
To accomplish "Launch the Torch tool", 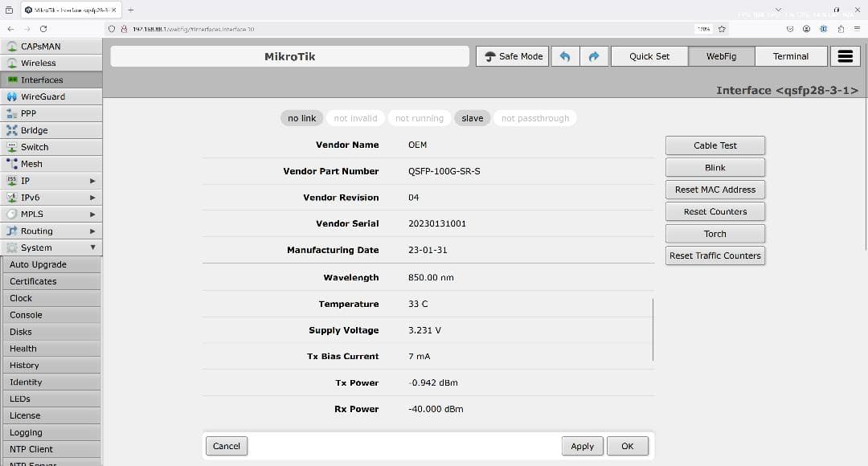I will [715, 234].
